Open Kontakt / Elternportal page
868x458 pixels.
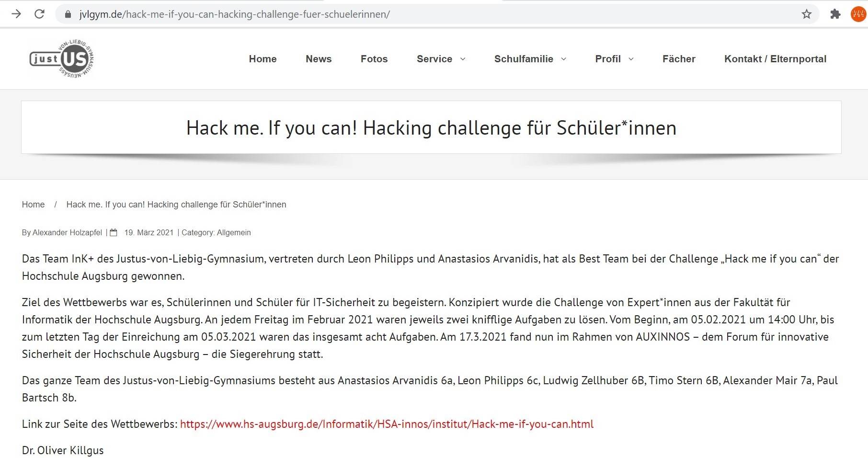[775, 59]
